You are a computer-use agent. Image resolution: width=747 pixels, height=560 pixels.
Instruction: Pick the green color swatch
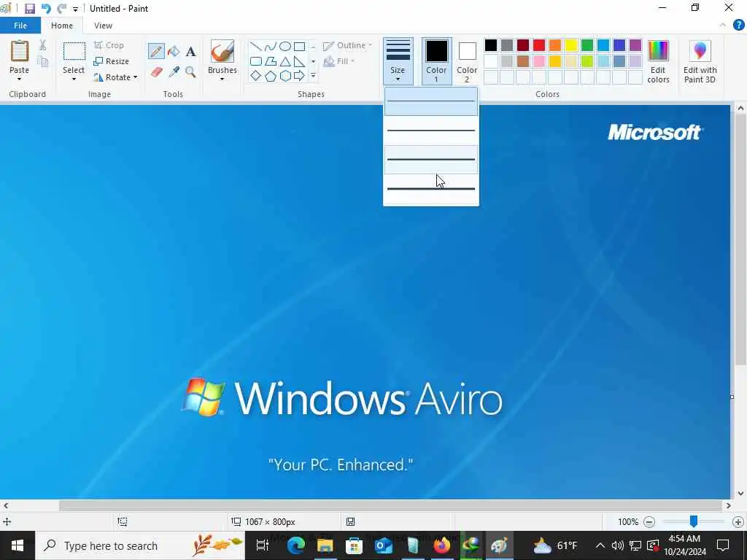[x=587, y=45]
